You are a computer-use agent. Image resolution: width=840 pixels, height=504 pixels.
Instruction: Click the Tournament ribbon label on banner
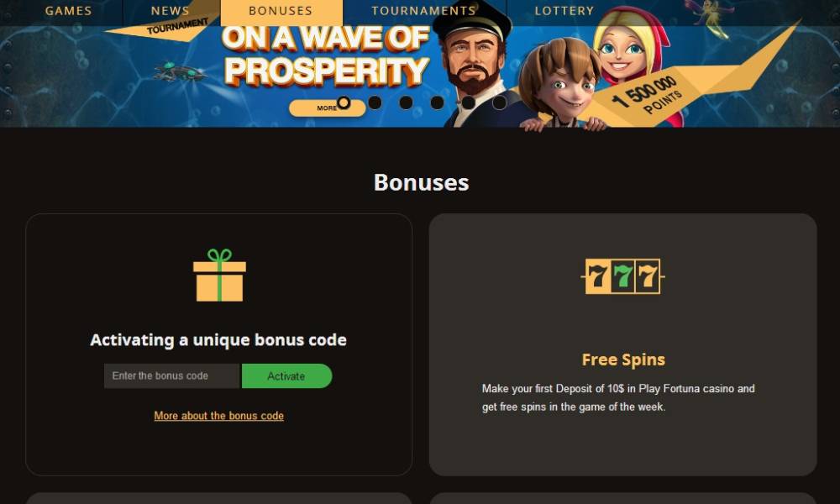(177, 26)
